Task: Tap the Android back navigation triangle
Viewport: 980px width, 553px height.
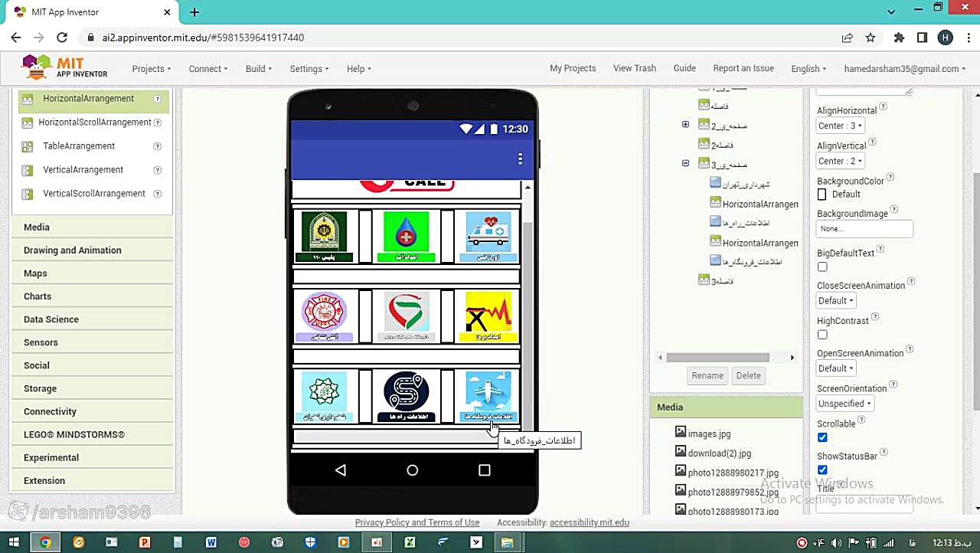Action: (341, 470)
